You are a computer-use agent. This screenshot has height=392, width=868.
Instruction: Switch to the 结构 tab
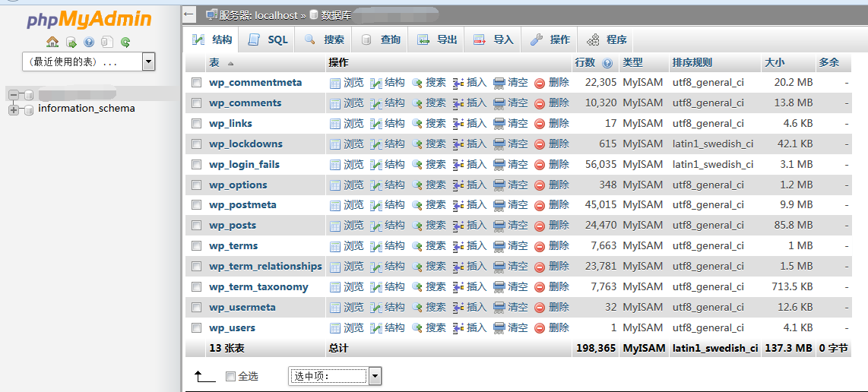(x=212, y=40)
